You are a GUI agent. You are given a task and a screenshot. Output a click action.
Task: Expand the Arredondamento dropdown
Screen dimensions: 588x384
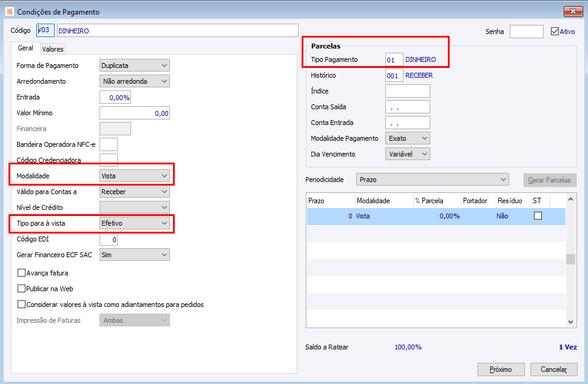point(135,81)
